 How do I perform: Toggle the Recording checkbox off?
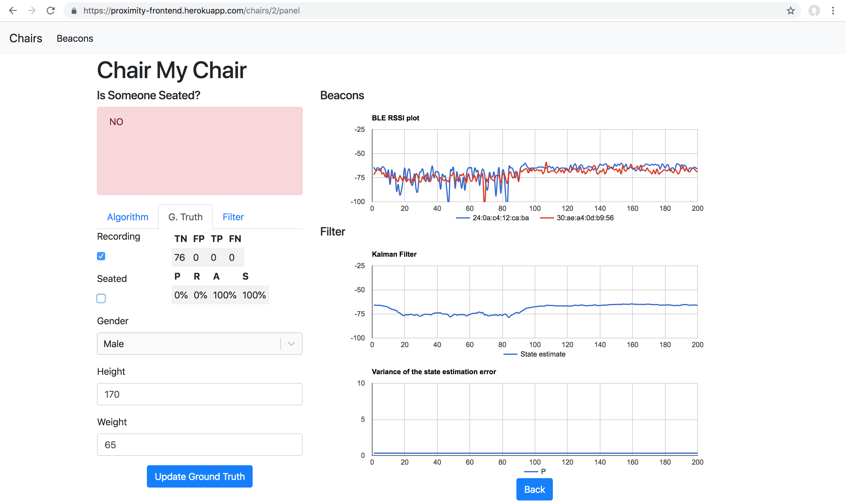click(101, 256)
